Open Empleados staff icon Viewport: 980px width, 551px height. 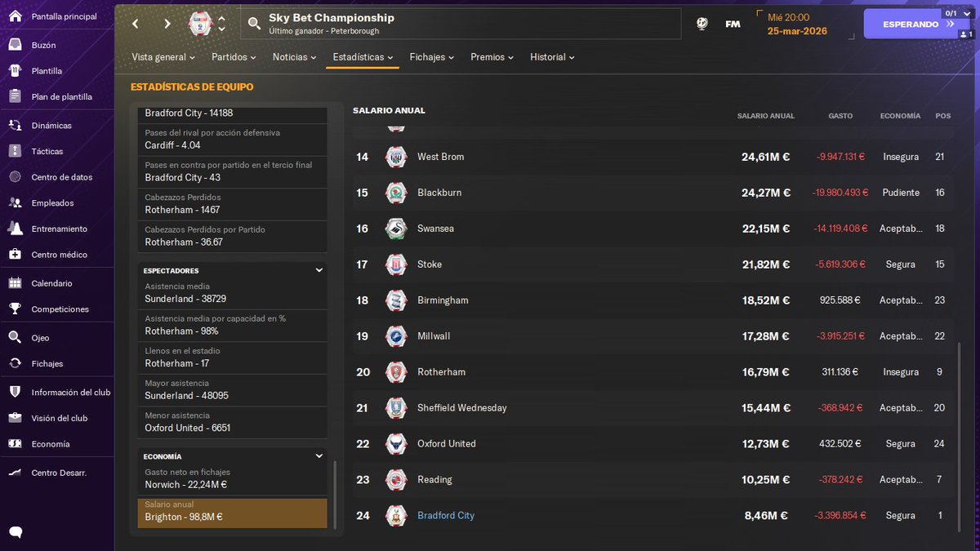coord(15,203)
